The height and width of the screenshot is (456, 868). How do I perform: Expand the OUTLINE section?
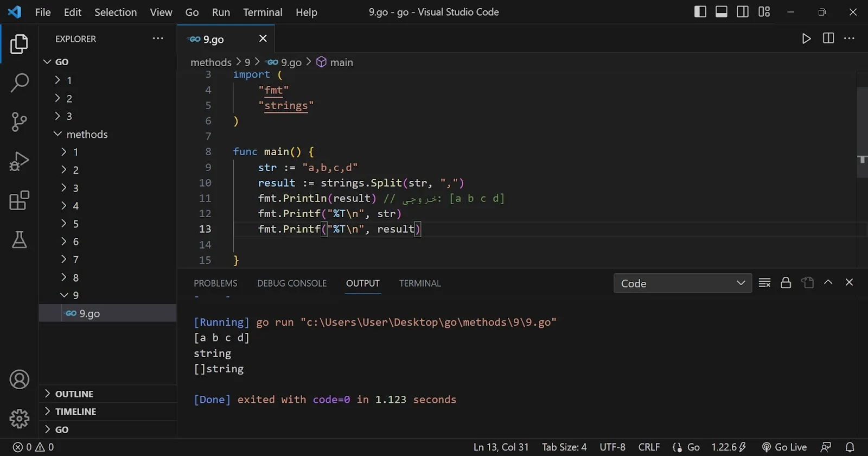coord(108,394)
